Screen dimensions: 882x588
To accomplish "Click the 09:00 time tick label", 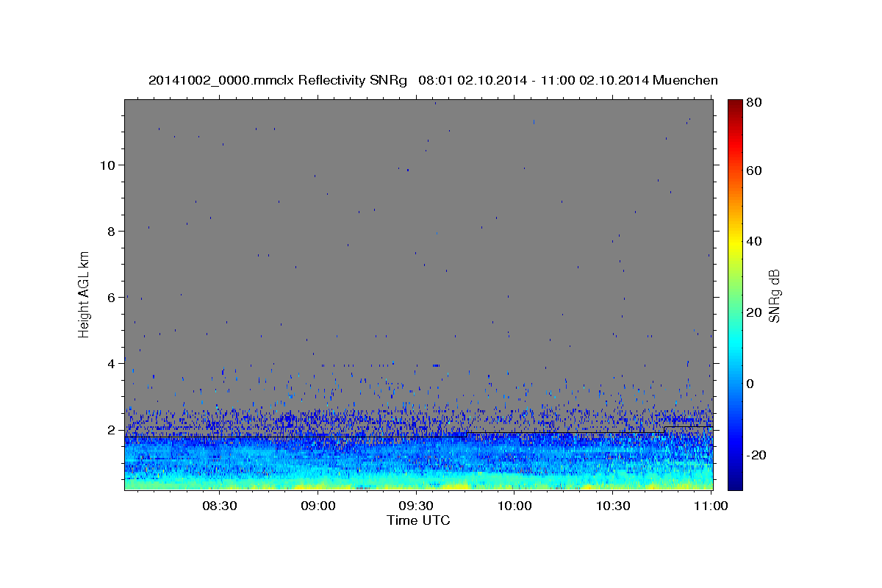I will coord(318,506).
